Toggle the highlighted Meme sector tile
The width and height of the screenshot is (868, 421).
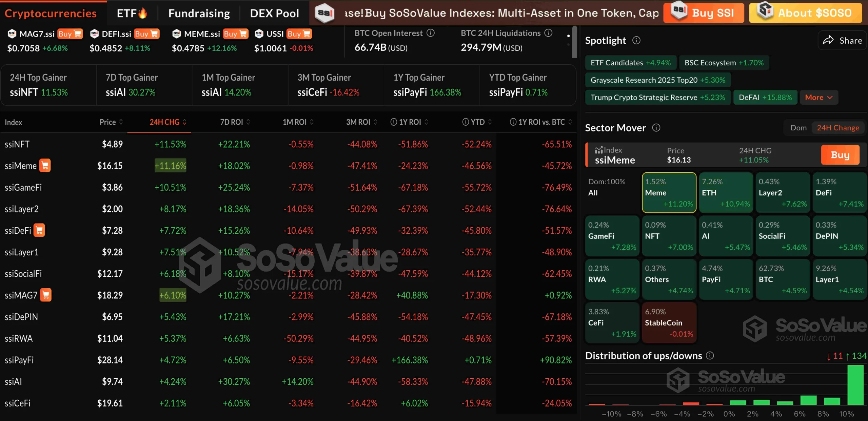tap(668, 192)
